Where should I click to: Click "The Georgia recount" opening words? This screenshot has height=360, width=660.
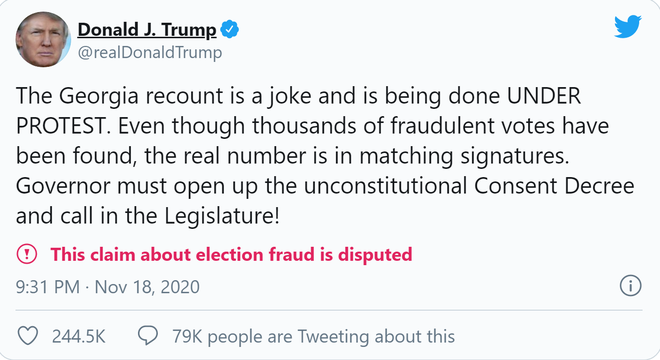[x=119, y=96]
